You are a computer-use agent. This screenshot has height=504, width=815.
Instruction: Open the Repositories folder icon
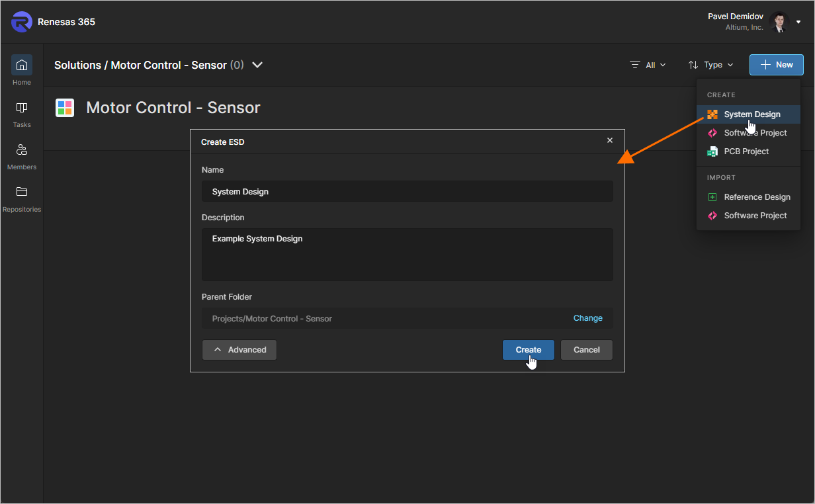pyautogui.click(x=22, y=192)
